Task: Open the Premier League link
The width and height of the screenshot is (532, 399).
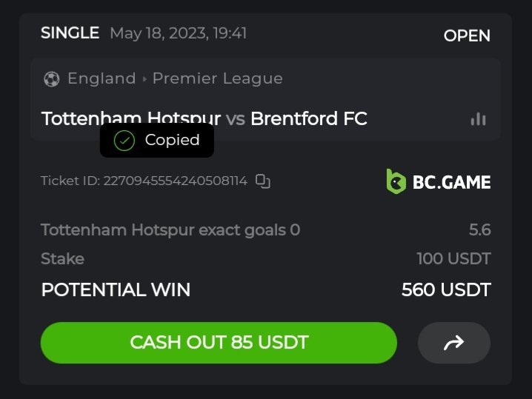Action: pyautogui.click(x=217, y=78)
